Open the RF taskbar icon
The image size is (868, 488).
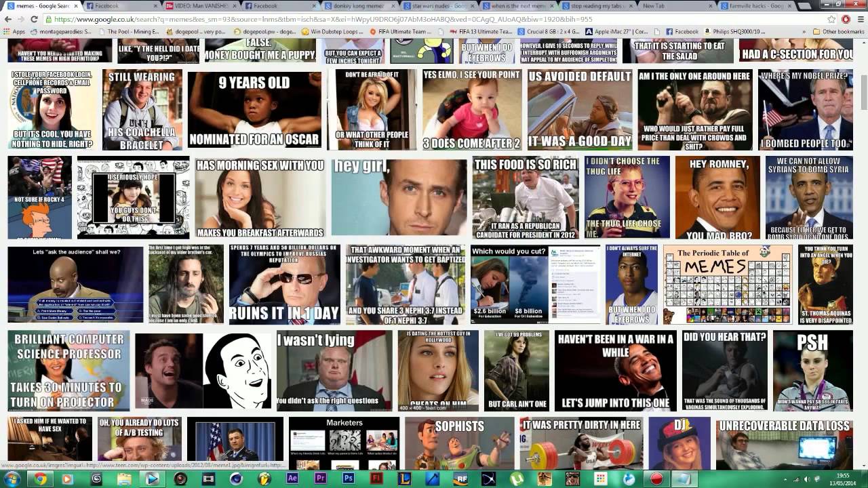[461, 479]
